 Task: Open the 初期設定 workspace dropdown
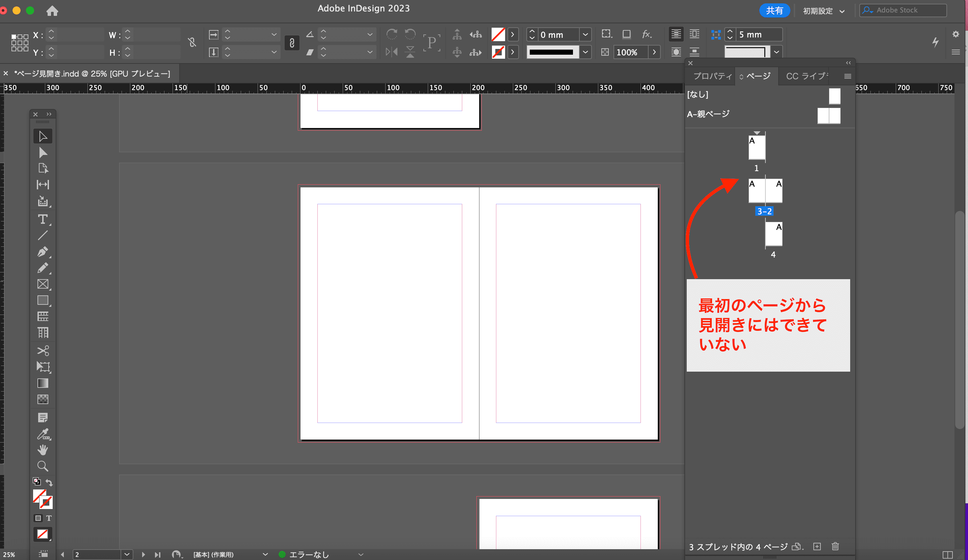(x=823, y=11)
